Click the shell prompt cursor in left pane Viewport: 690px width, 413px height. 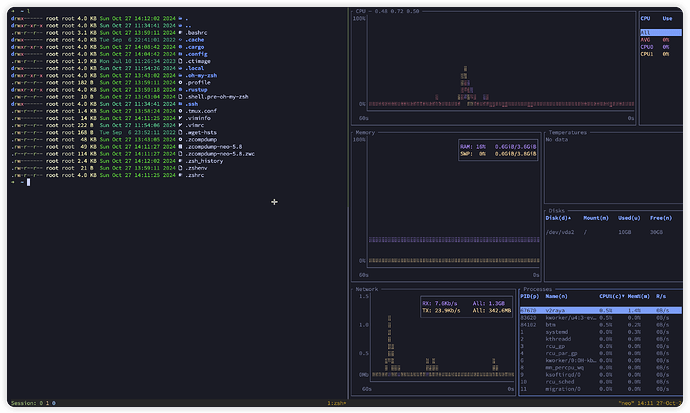[29, 182]
